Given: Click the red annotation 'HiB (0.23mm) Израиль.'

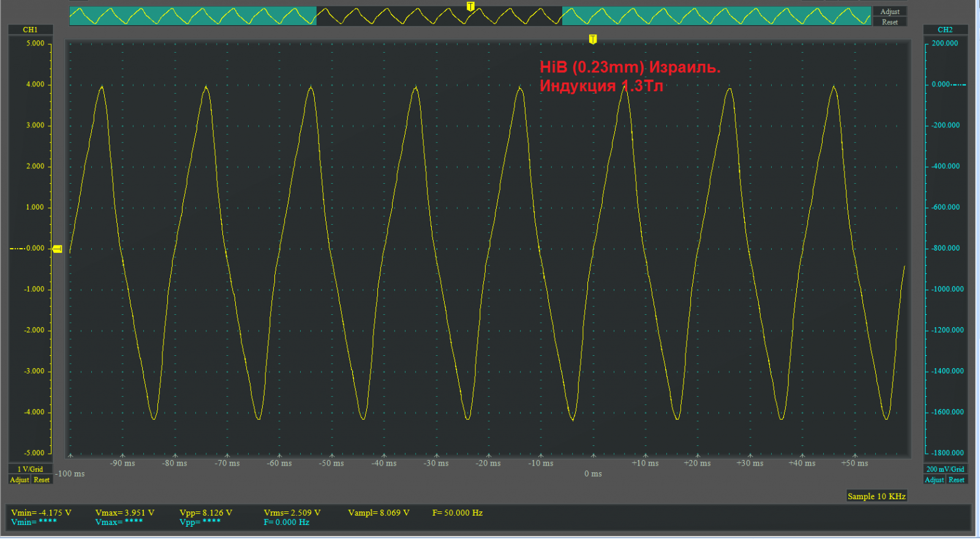Looking at the screenshot, I should (630, 67).
